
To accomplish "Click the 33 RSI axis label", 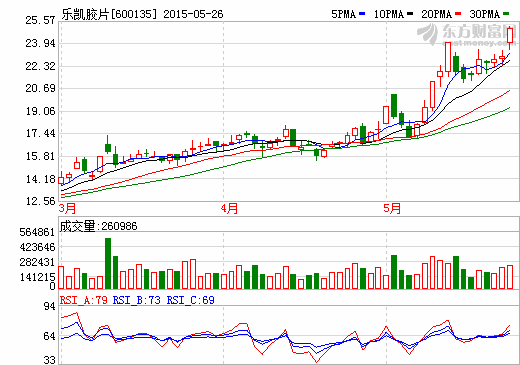I will 49,360.
